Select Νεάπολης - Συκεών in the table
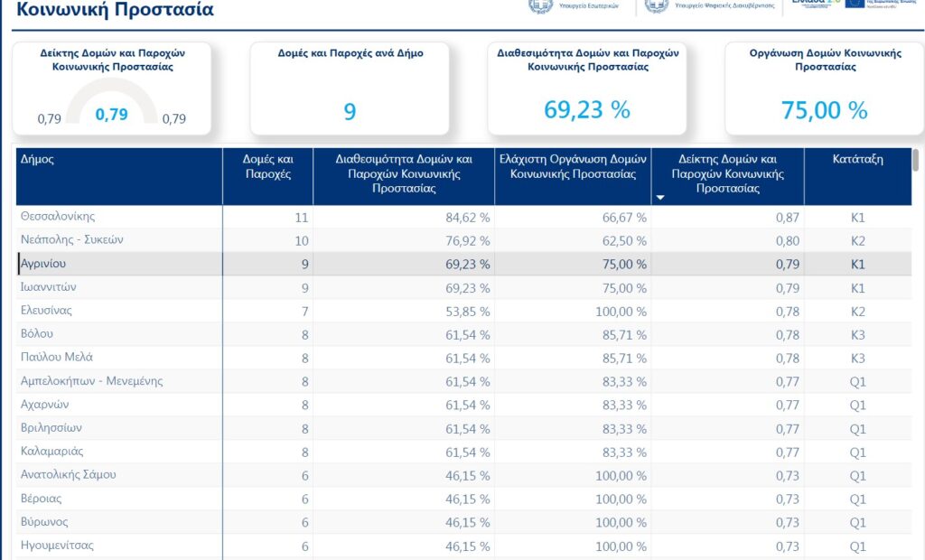This screenshot has height=560, width=925. tap(71, 240)
